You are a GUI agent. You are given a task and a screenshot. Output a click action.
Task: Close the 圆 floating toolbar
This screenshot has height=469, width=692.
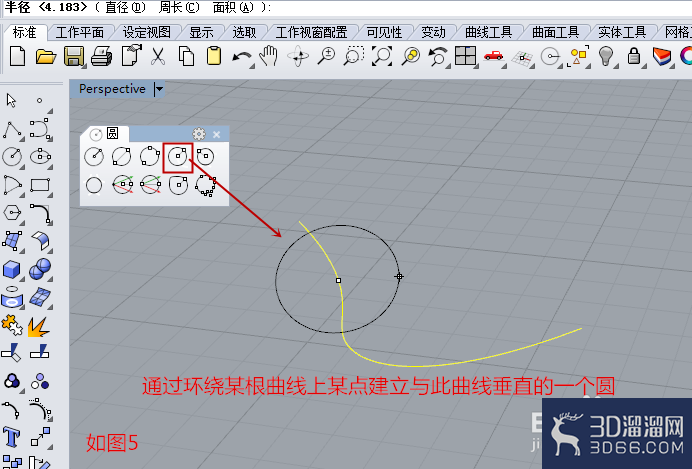point(216,135)
